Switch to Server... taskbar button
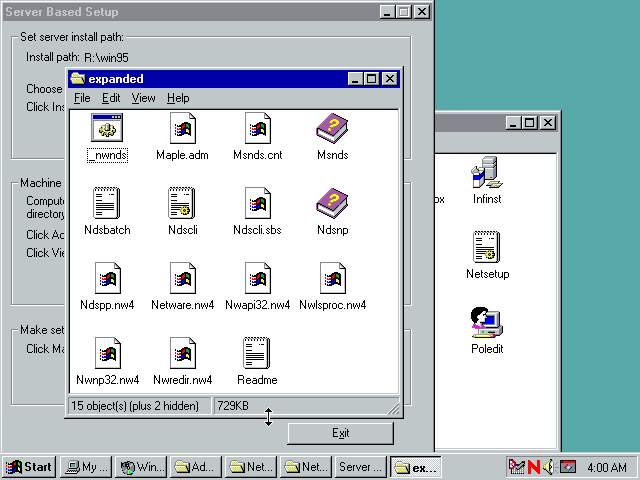Screen dimensions: 640x480 [x=360, y=467]
